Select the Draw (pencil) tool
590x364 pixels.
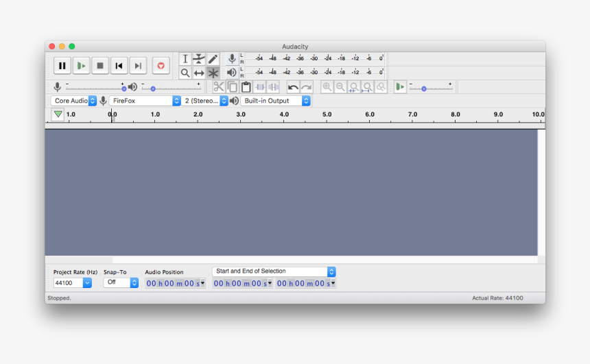click(x=213, y=59)
